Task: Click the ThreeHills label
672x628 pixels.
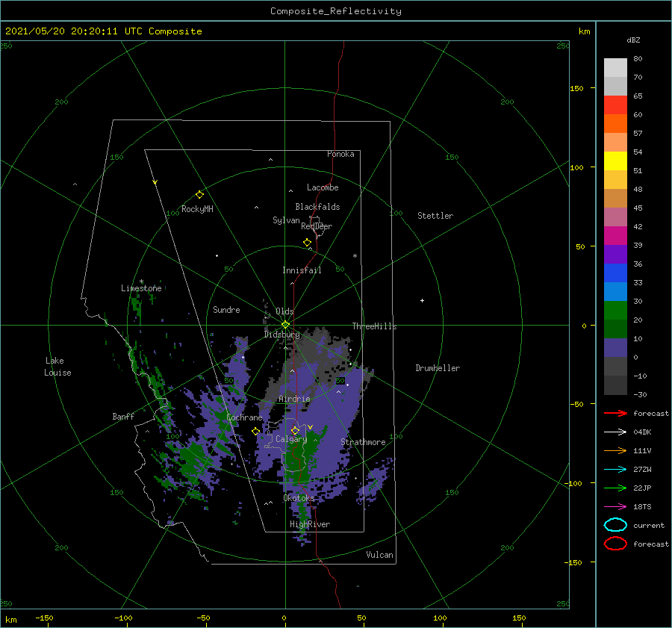Action: (x=374, y=326)
